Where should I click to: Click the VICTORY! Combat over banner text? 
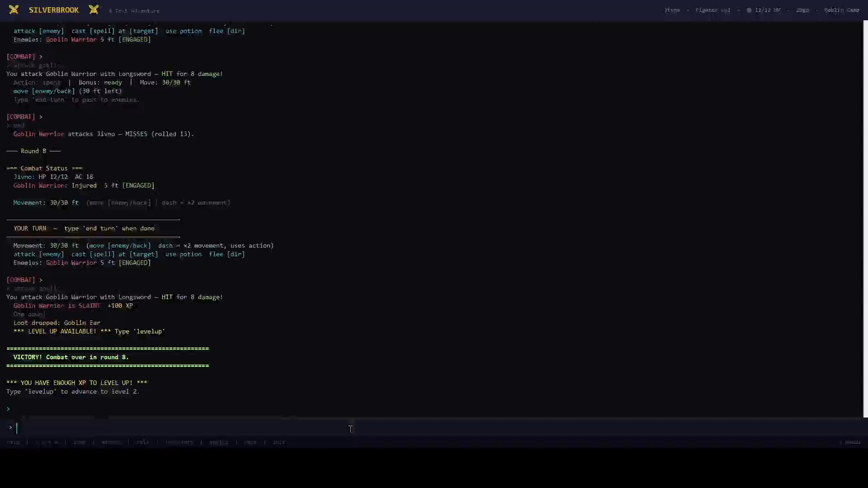pos(71,357)
